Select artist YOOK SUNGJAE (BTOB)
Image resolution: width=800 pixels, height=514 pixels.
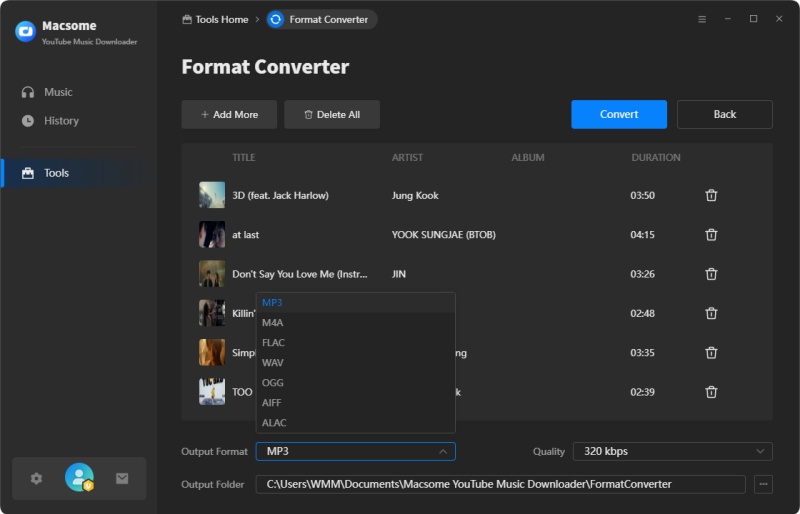(x=443, y=235)
